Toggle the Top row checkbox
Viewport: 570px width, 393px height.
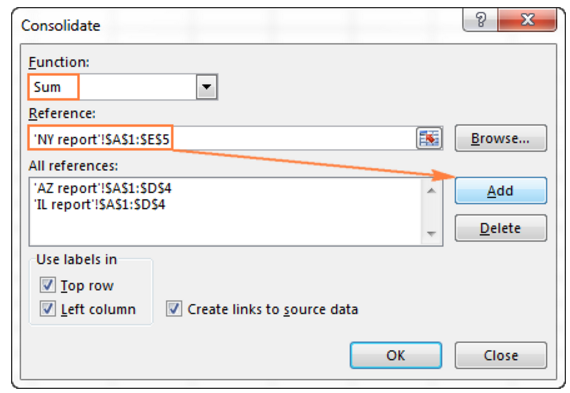pos(48,285)
